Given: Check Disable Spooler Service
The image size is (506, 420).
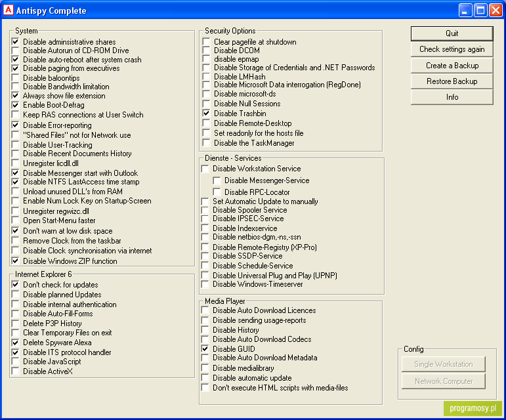Looking at the screenshot, I should coord(205,210).
